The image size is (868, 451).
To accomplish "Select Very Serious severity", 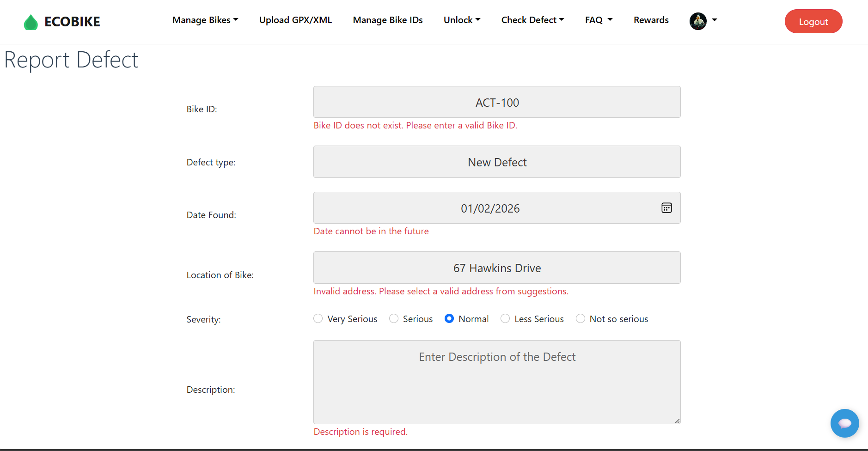I will point(318,318).
